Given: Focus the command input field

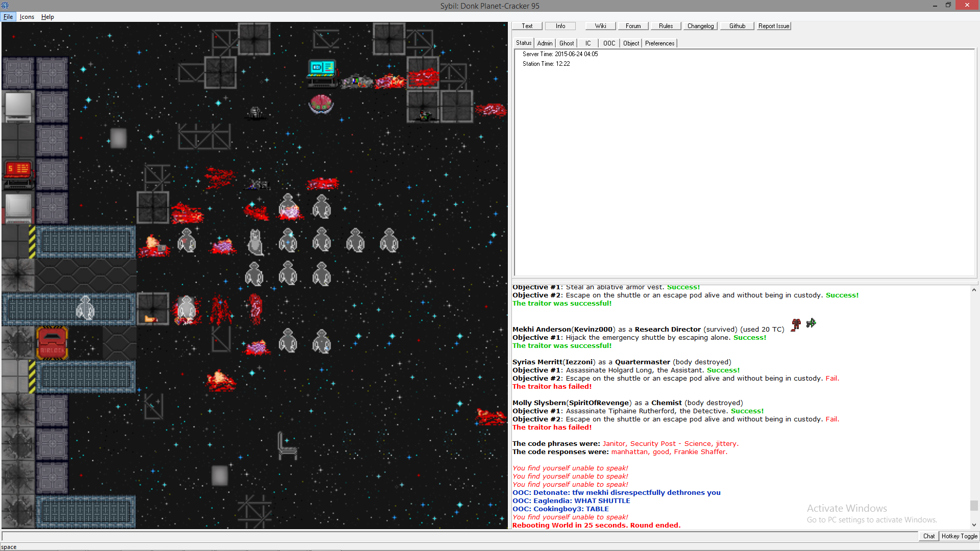Looking at the screenshot, I should click(x=459, y=536).
